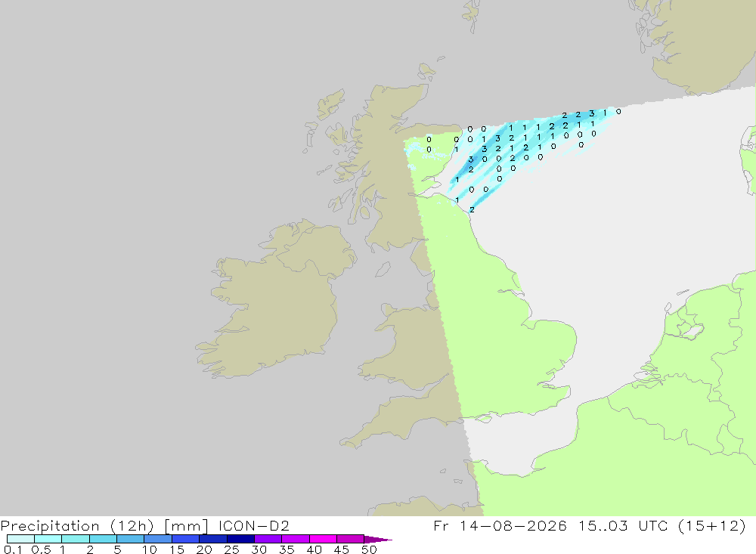Click the legend label '40'

click(x=314, y=549)
